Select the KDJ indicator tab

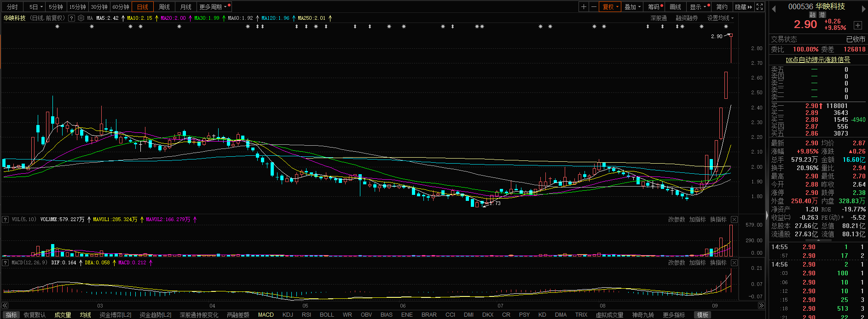[288, 315]
